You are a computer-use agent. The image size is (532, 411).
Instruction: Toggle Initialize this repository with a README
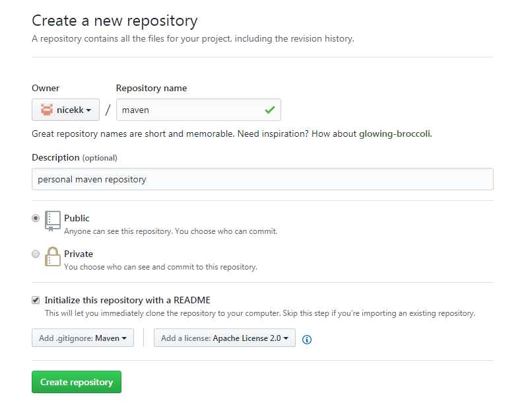[x=36, y=300]
